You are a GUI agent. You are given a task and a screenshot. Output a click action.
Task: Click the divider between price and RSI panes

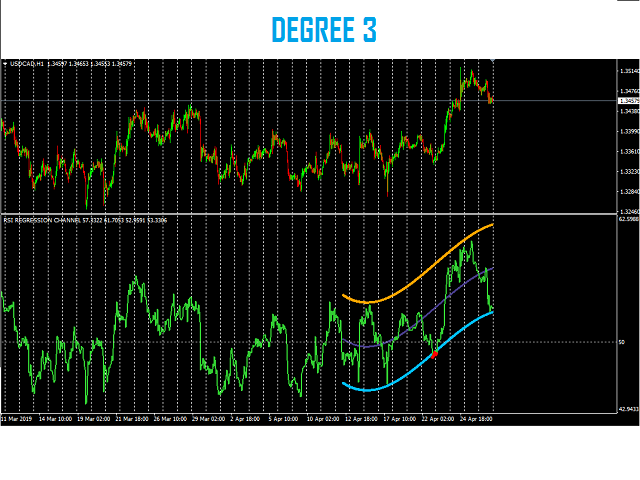coord(300,214)
